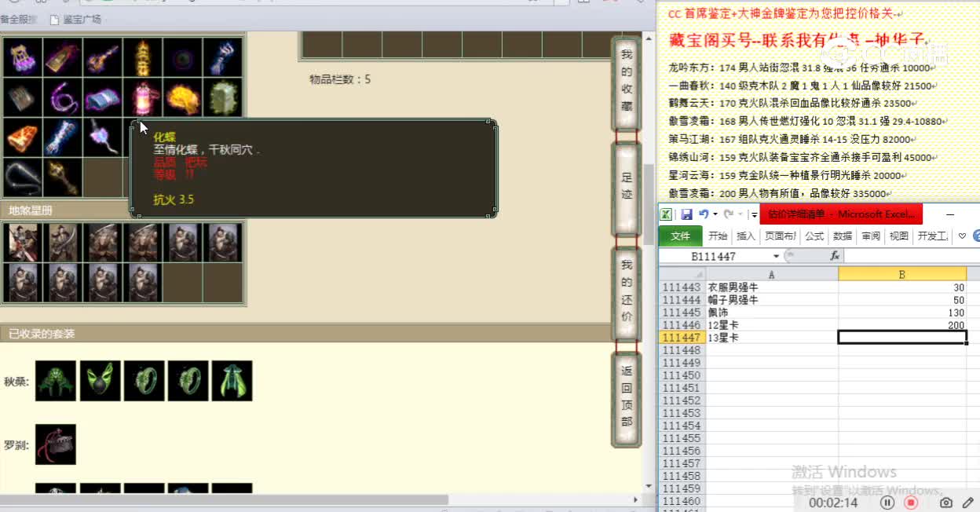The width and height of the screenshot is (980, 512).
Task: Click the Excel application icon in title bar
Action: pos(665,214)
